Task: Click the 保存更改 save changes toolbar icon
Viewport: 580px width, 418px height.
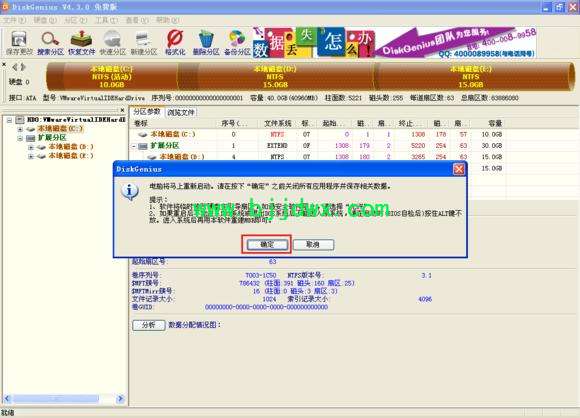Action: [x=19, y=43]
